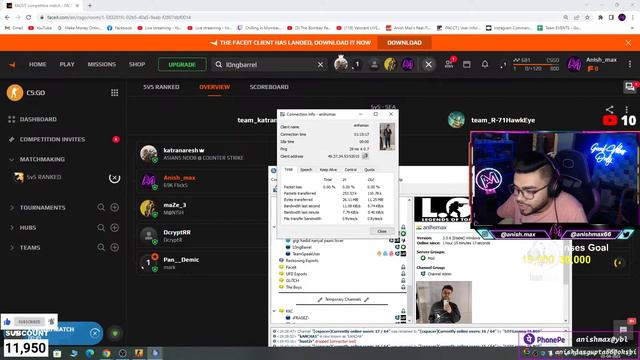This screenshot has width=640, height=360.
Task: Close the blue match notification pill
Action: [x=95, y=333]
